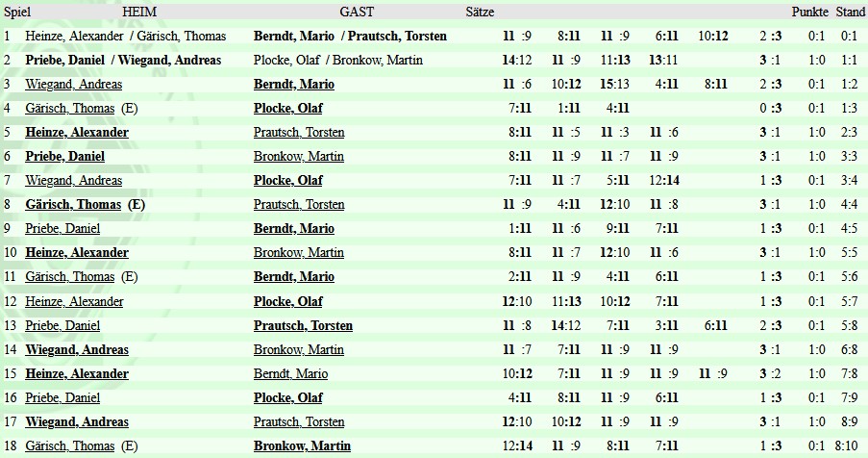
Task: Click Prautsch, Torsten in match 5
Action: (x=299, y=132)
